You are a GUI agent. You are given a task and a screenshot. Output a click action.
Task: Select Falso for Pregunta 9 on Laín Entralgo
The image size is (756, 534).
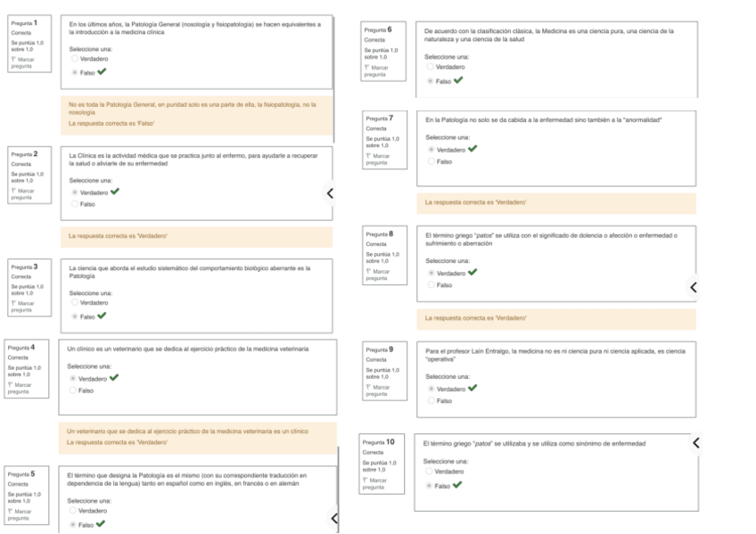point(431,400)
